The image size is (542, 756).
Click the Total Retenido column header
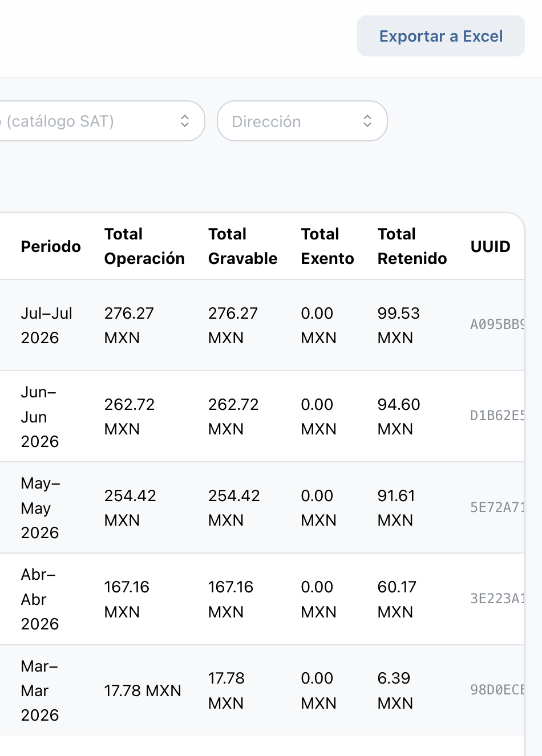[412, 246]
